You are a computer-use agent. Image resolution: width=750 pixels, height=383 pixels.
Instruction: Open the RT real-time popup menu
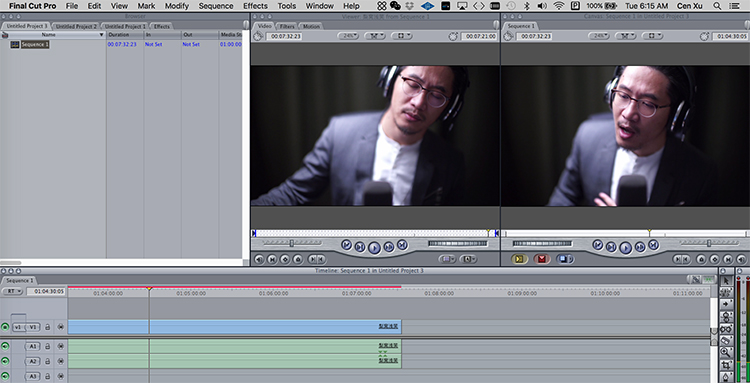pos(13,291)
